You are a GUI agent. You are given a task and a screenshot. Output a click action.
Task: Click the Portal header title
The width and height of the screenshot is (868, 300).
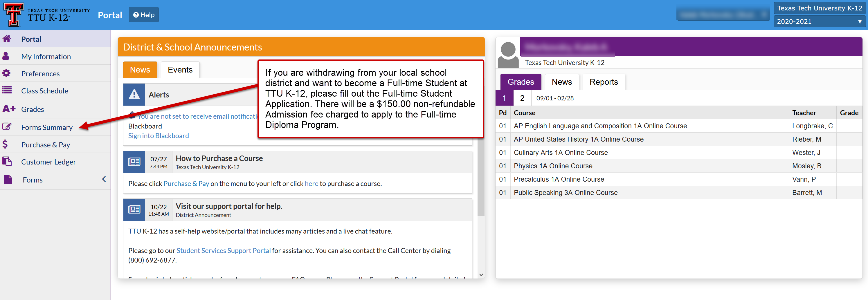pyautogui.click(x=110, y=15)
